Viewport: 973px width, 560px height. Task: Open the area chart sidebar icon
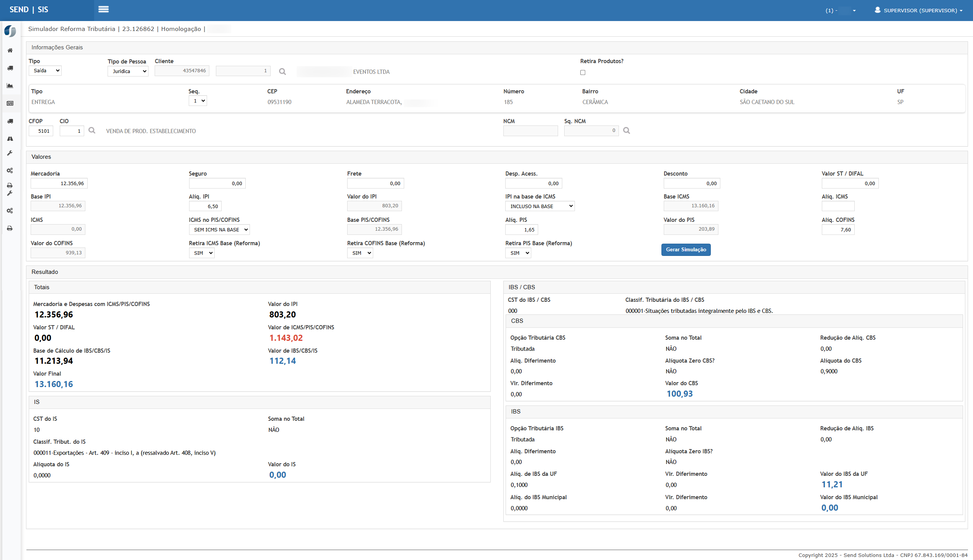[10, 86]
